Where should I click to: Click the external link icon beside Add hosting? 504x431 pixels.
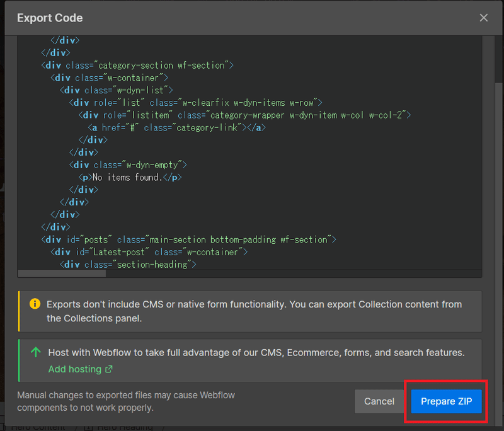[109, 369]
